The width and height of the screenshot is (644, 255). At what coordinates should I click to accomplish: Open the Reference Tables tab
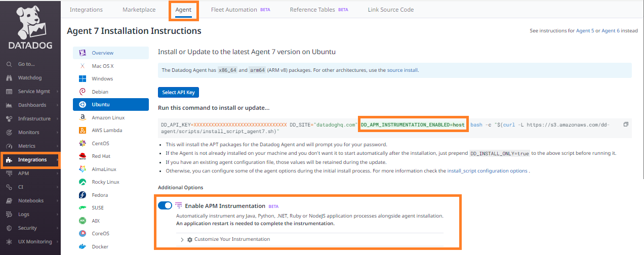319,10
